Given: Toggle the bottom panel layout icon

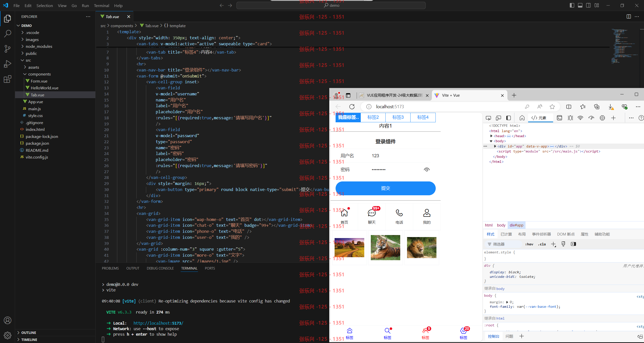Looking at the screenshot, I should (580, 5).
